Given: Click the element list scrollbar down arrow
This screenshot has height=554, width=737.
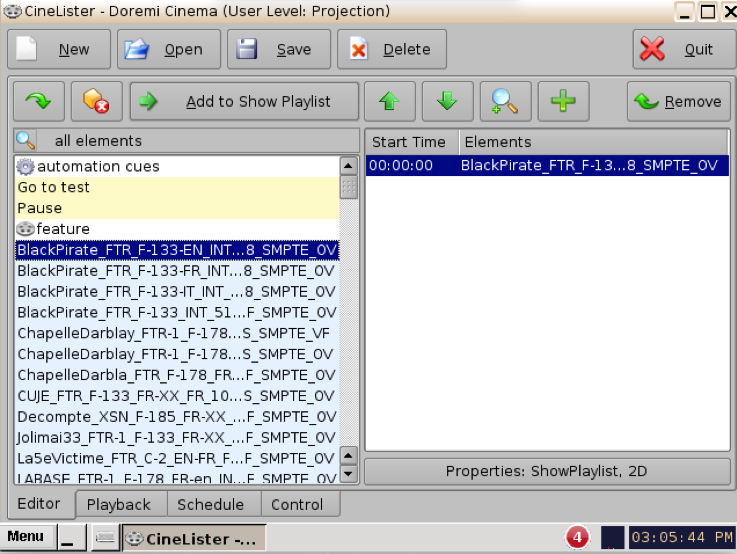Looking at the screenshot, I should click(x=348, y=475).
